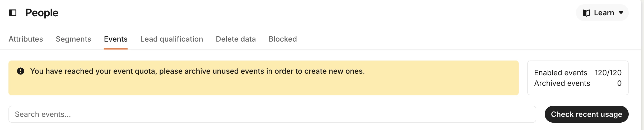Click the event quota warning message text
The width and height of the screenshot is (644, 130).
(197, 71)
